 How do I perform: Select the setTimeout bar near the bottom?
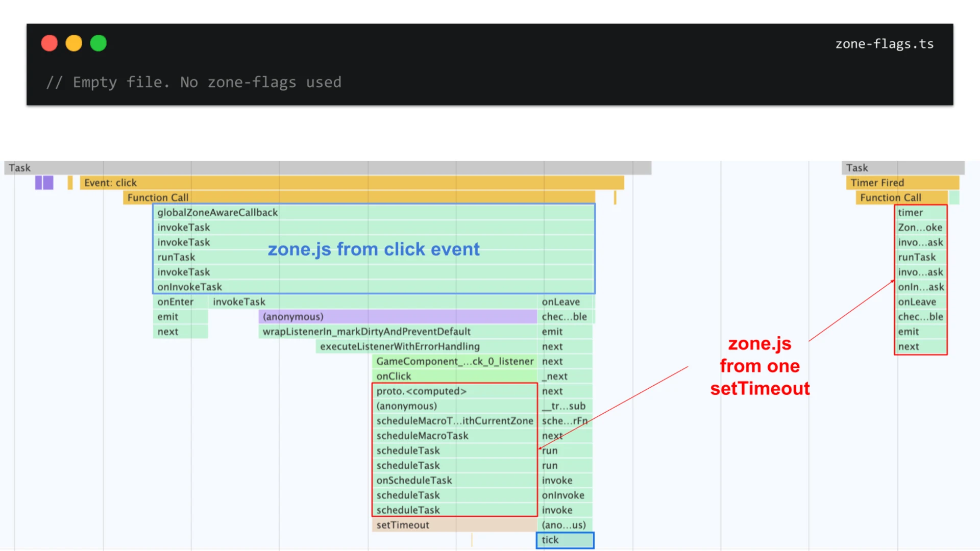coord(403,524)
